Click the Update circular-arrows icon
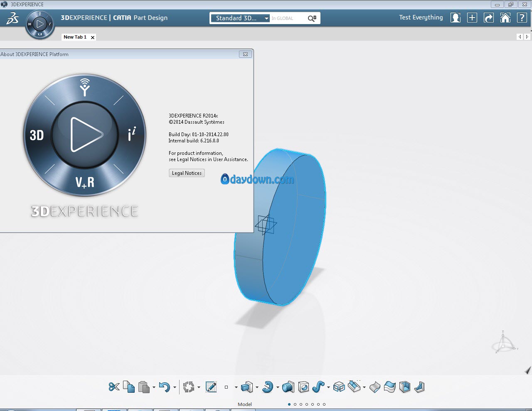Screen dimensions: 532x411 (189, 387)
